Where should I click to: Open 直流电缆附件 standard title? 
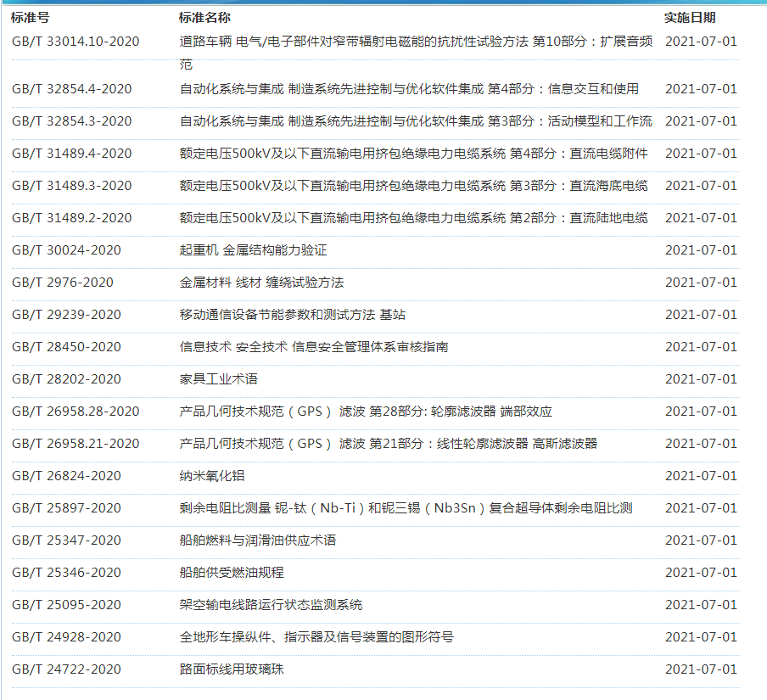413,154
